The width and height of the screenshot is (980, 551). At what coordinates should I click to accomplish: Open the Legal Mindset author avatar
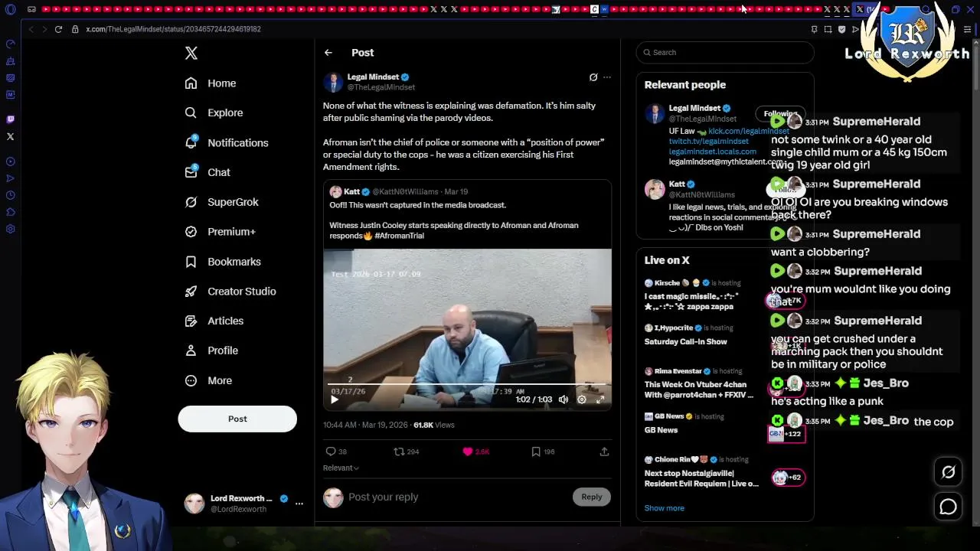click(x=333, y=83)
